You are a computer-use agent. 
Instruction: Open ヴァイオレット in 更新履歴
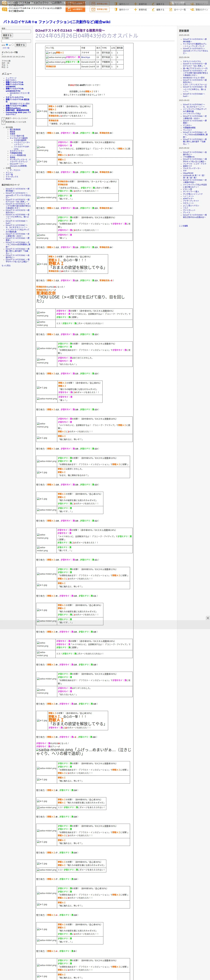[x=189, y=210]
